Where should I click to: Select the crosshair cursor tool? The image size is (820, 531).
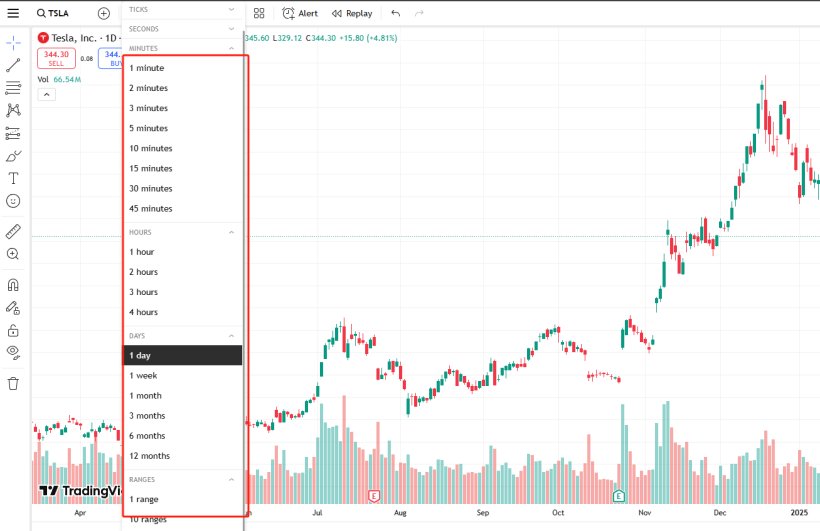14,42
